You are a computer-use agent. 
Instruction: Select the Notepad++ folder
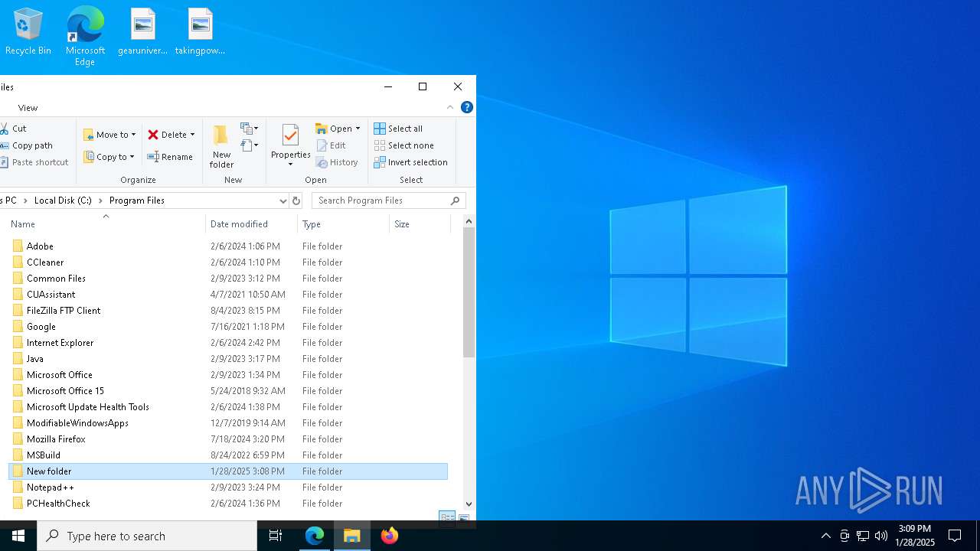point(228,487)
